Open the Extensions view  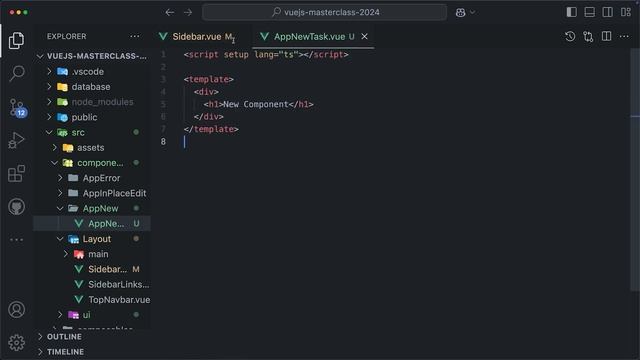point(16,173)
